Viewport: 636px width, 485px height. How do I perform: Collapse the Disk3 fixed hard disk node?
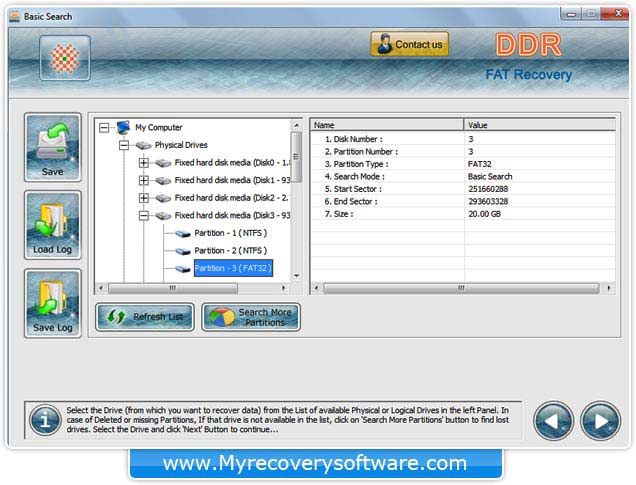(144, 216)
